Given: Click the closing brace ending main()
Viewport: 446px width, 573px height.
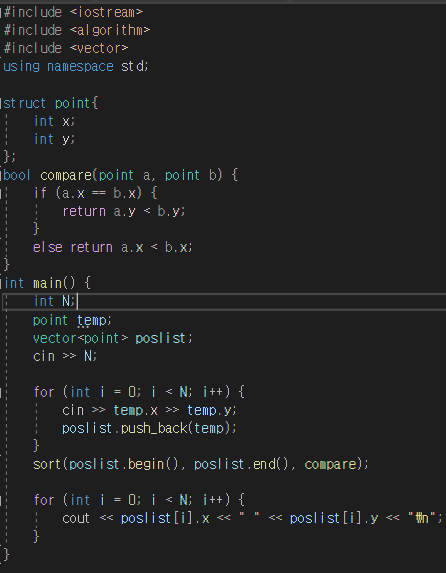Looking at the screenshot, I should pyautogui.click(x=6, y=554).
